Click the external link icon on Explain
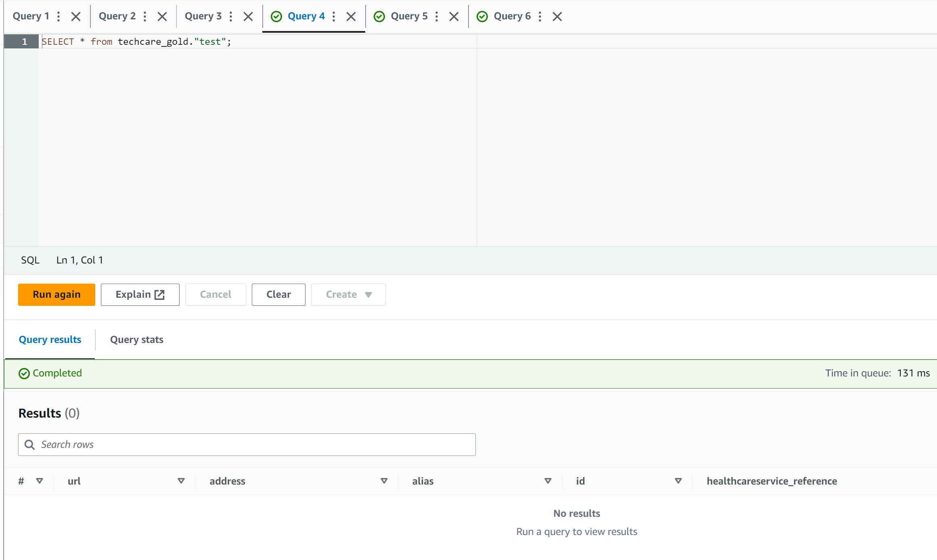 pyautogui.click(x=159, y=295)
